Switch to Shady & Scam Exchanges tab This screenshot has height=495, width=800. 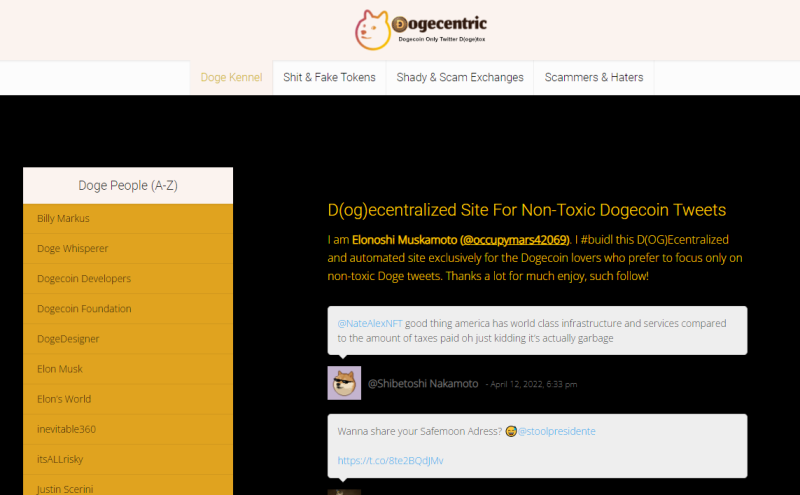[x=460, y=78]
